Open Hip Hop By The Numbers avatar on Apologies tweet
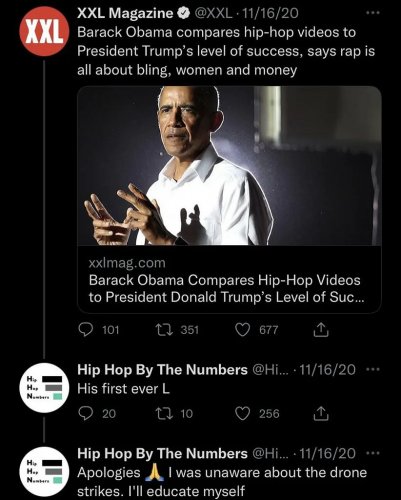This screenshot has width=401, height=500. click(x=44, y=471)
